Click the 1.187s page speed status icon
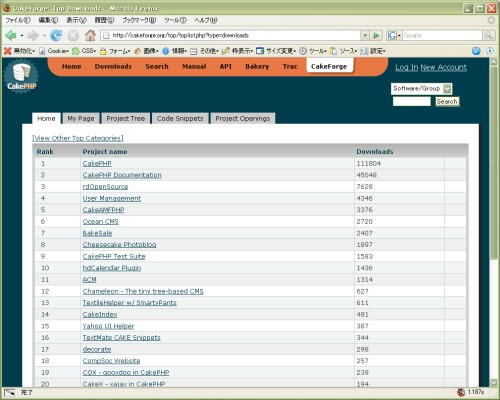This screenshot has width=500, height=400. point(471,392)
